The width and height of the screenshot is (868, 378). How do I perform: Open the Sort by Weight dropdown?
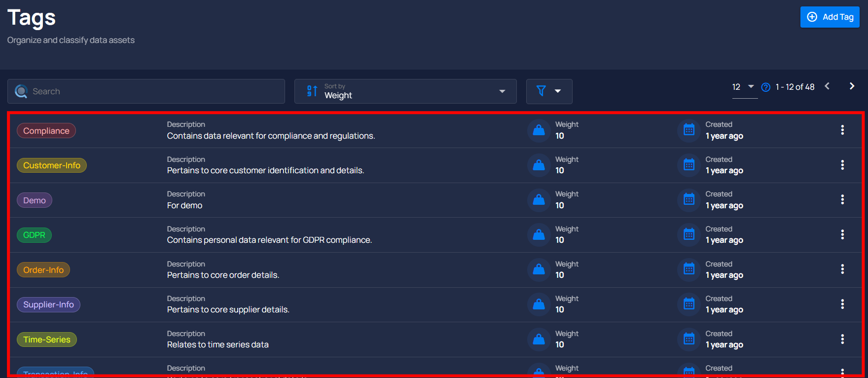pos(405,91)
